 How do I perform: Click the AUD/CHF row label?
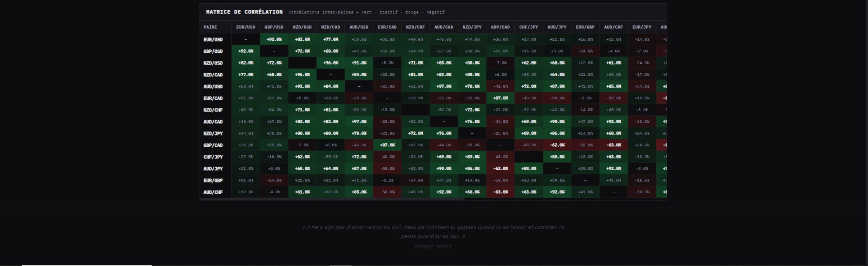coord(213,192)
